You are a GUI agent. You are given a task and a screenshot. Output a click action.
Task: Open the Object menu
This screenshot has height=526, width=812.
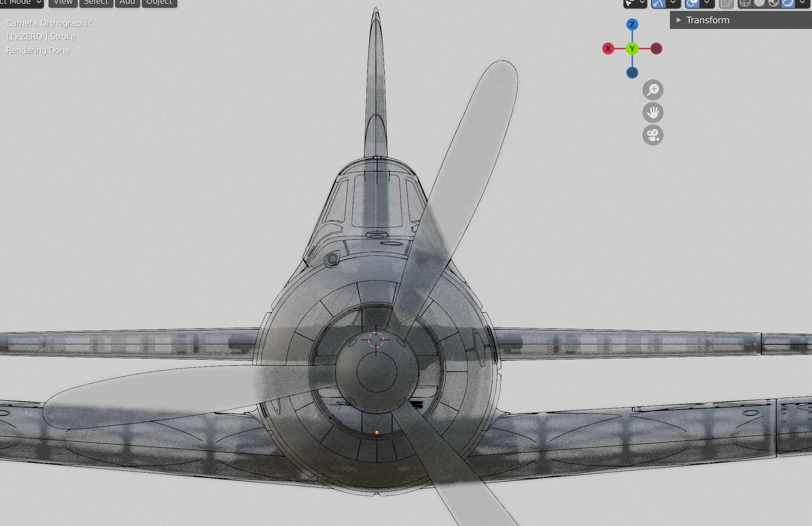tap(159, 2)
